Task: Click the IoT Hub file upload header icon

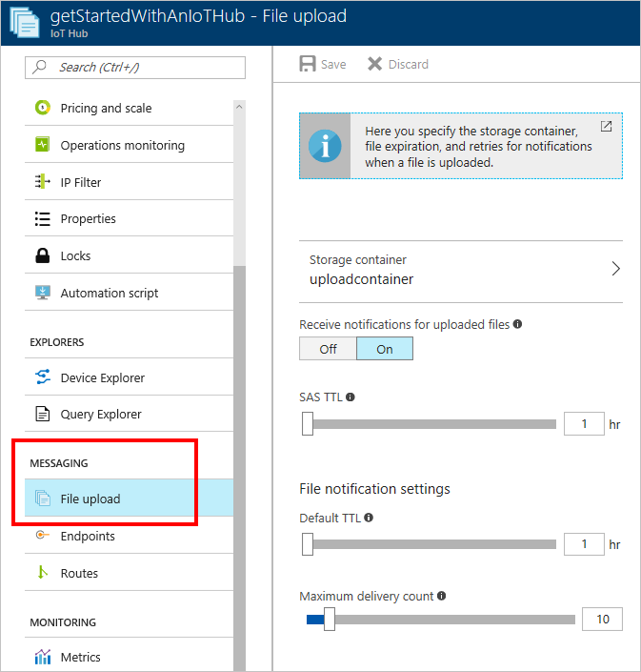Action: 25,22
